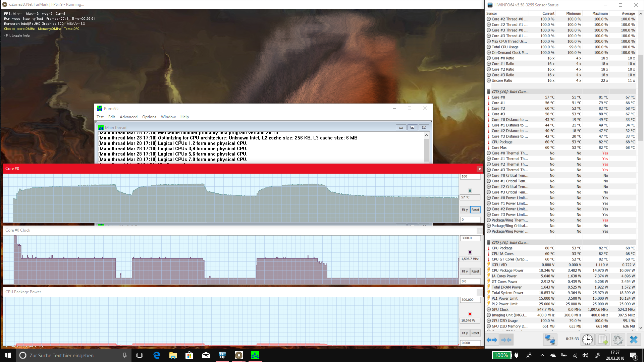Viewport: 644px width, 362px height.
Task: Open FurMark from the Windows taskbar
Action: point(238,355)
